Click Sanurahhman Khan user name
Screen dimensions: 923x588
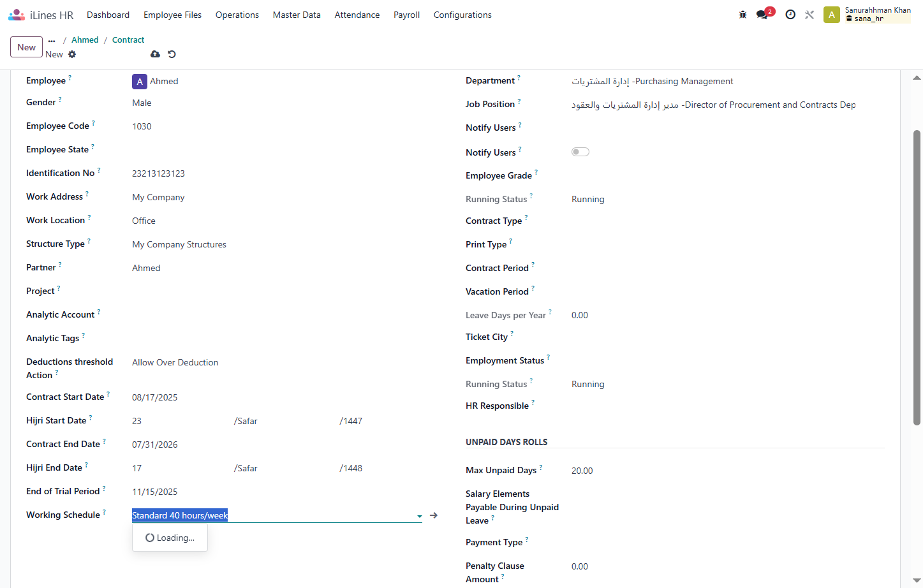click(878, 10)
